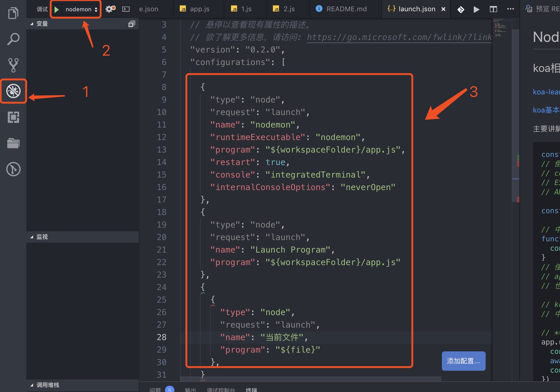Click the restart value true
This screenshot has width=560, height=392.
pyautogui.click(x=275, y=162)
